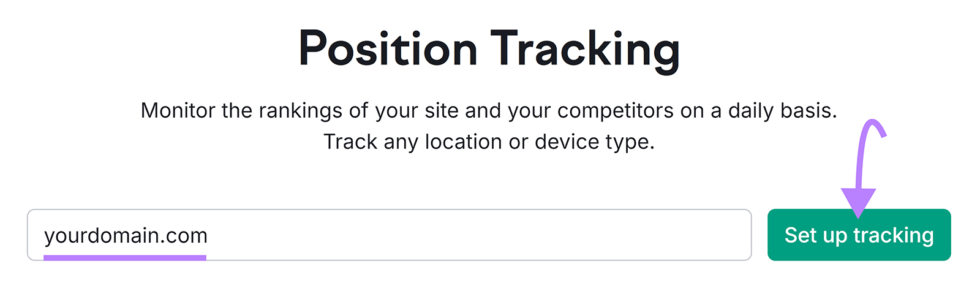Click the words 'Set up' on green button
This screenshot has height=299, width=980.
tap(815, 235)
